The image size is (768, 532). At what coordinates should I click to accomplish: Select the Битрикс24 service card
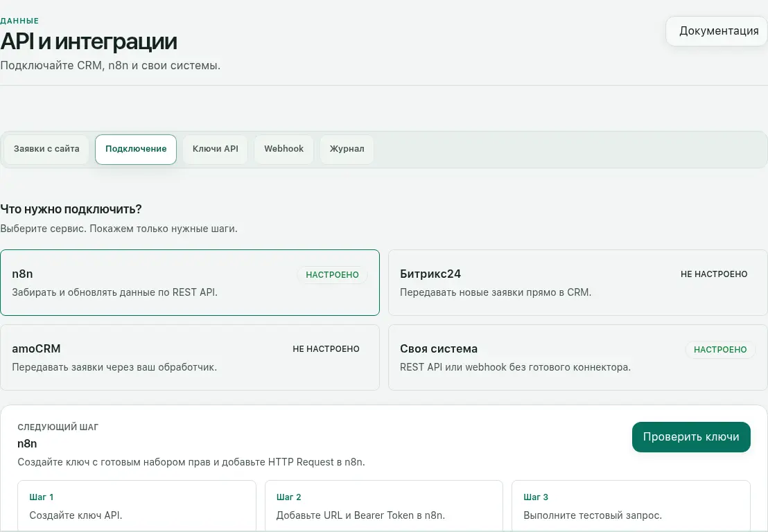click(578, 283)
